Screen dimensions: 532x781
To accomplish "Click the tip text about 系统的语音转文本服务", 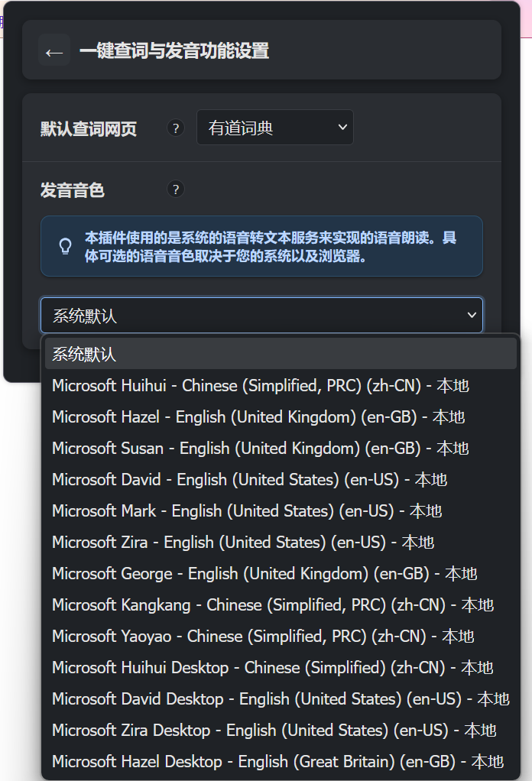I will [271, 247].
